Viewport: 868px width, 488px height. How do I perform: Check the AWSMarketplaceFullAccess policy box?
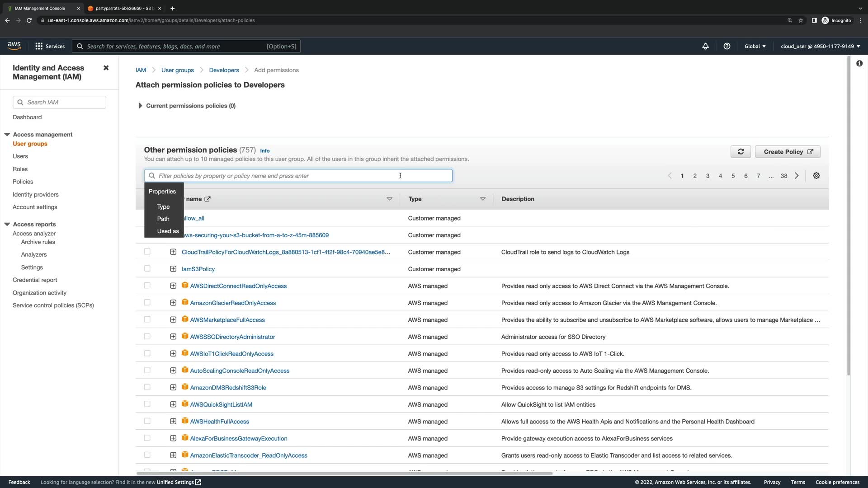click(147, 319)
